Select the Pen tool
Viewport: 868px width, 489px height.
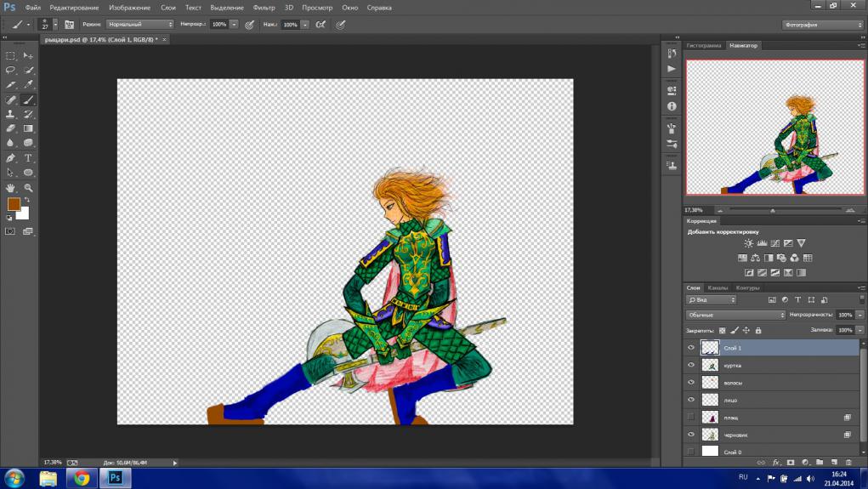coord(11,158)
